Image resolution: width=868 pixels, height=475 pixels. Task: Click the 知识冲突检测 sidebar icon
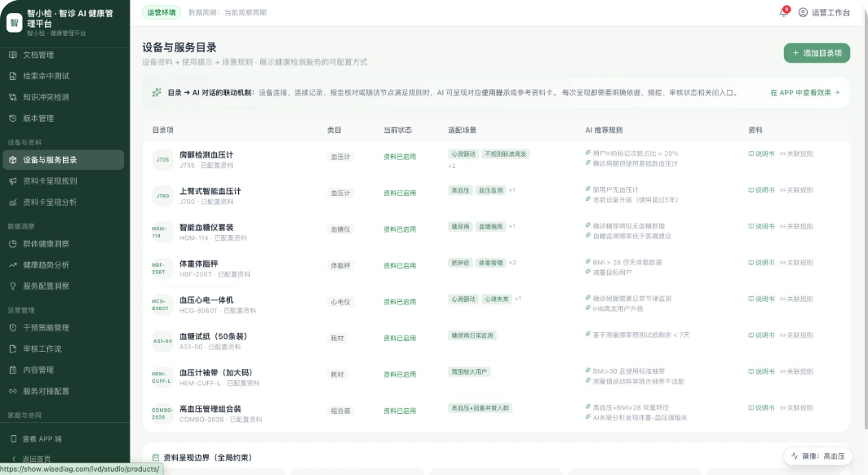coord(13,97)
